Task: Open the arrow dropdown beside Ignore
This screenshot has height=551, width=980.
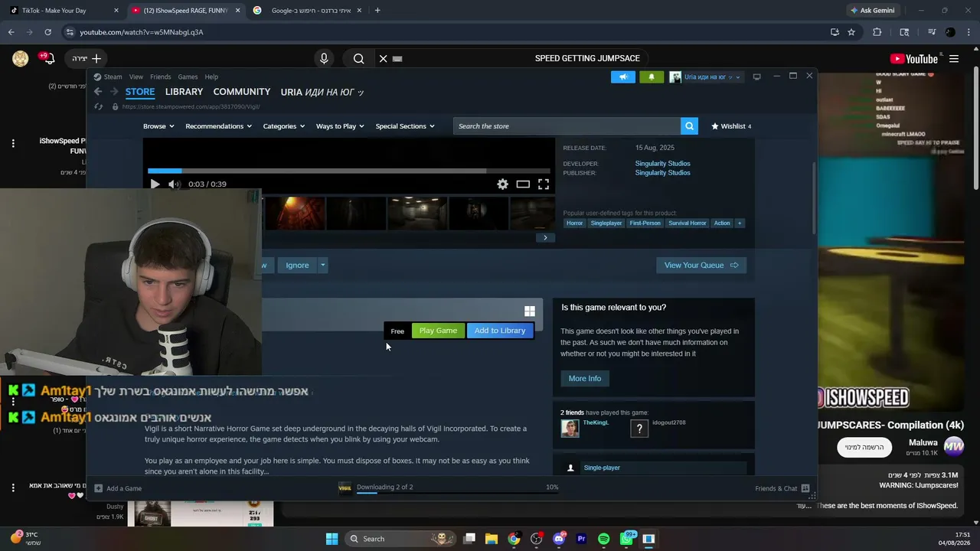Action: point(323,266)
